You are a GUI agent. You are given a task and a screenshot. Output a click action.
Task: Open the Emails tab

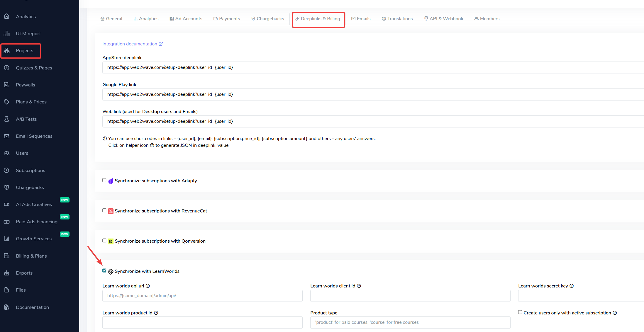361,19
